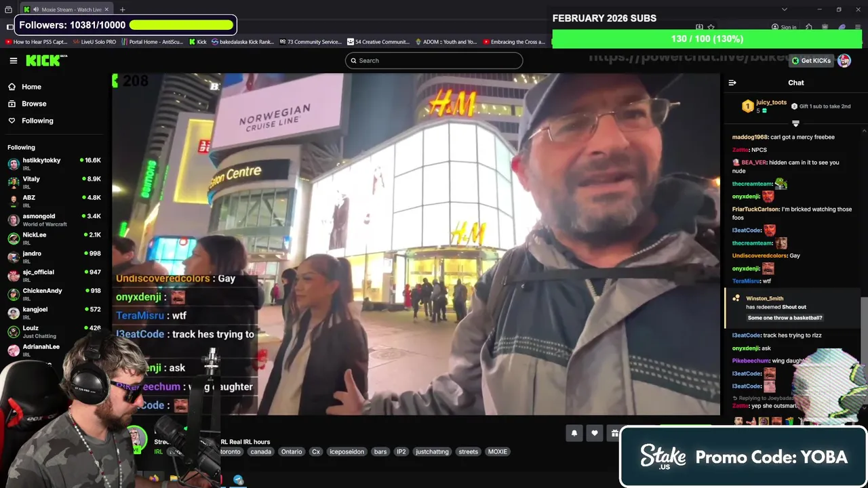
Task: Open the sjc_official channel
Action: 54,275
